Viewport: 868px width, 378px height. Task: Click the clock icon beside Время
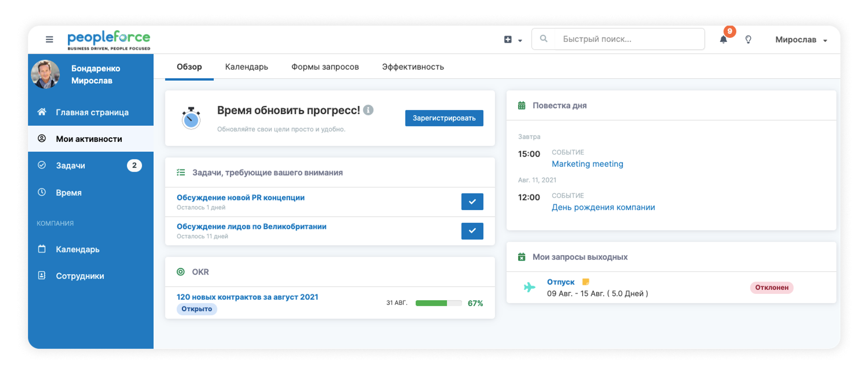click(42, 192)
